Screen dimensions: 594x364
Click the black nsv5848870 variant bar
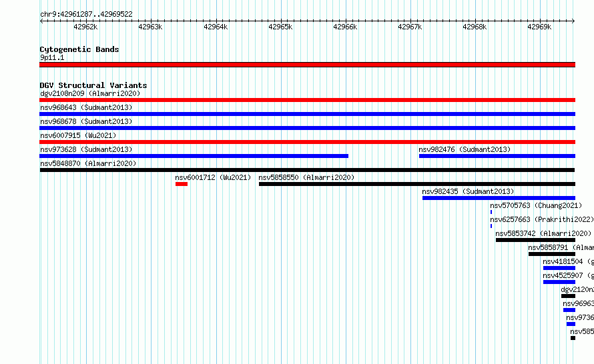[307, 170]
